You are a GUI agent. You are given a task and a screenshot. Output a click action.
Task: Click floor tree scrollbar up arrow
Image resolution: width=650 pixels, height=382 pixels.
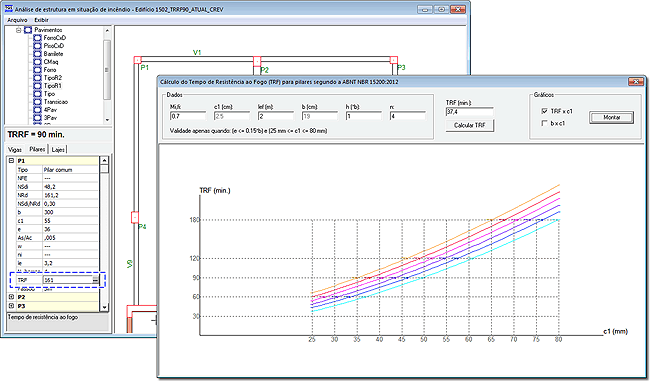pos(107,30)
